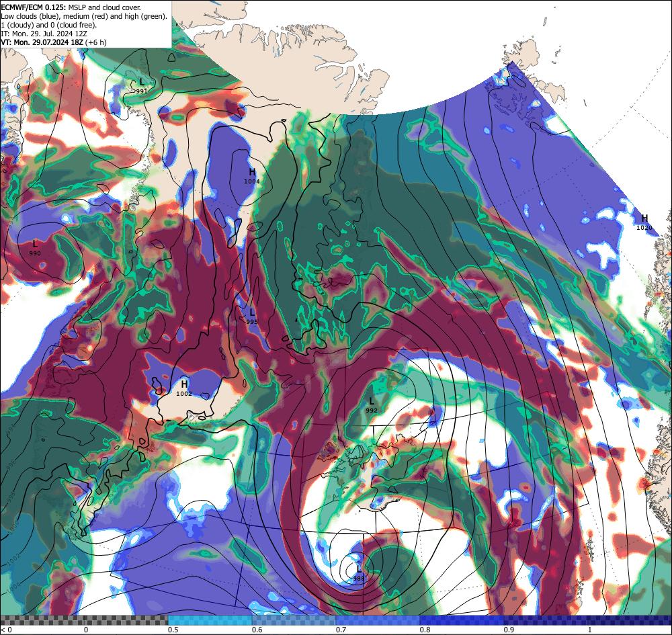This screenshot has height=635, width=672.
Task: Click the '0.7' color bar label
Action: [341, 630]
